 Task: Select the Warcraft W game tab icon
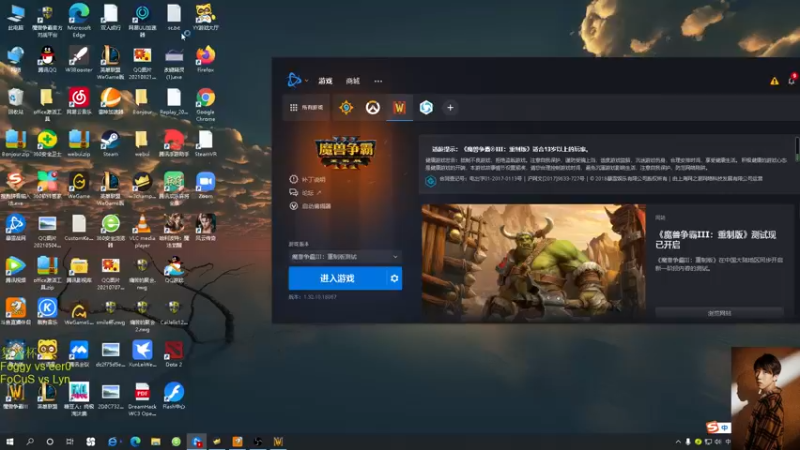tap(399, 107)
